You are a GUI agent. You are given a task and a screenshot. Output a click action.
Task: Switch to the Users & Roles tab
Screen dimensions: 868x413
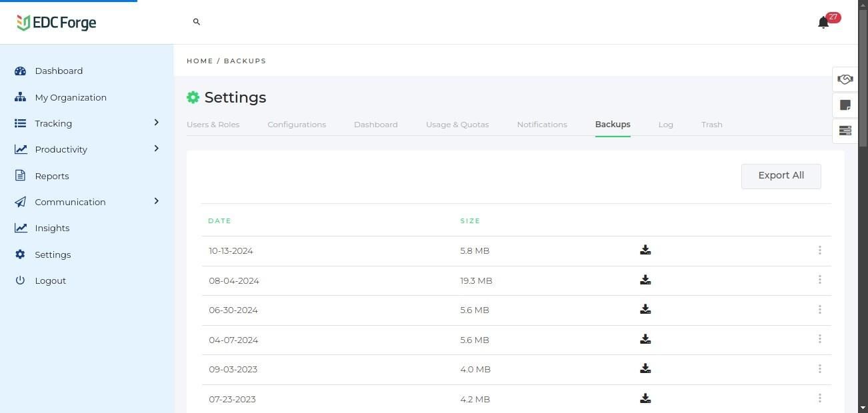point(213,125)
